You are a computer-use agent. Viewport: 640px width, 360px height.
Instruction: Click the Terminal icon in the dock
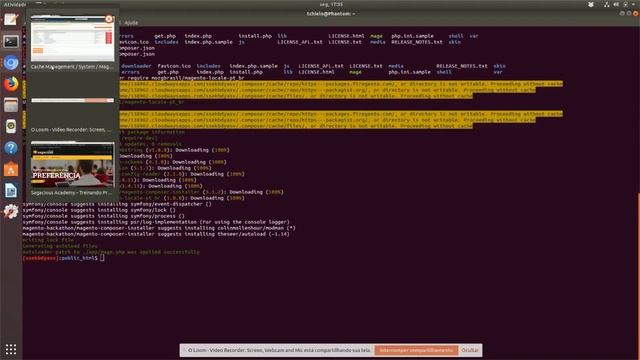click(11, 41)
